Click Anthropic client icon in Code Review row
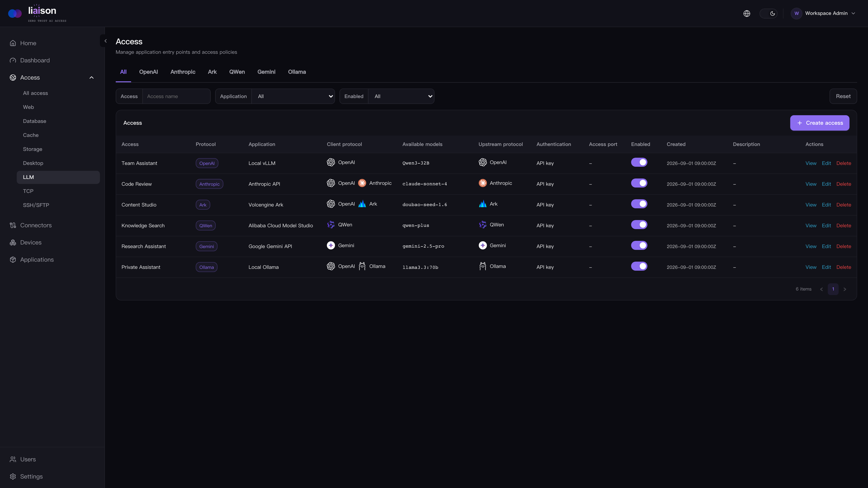This screenshot has width=868, height=488. [x=362, y=183]
